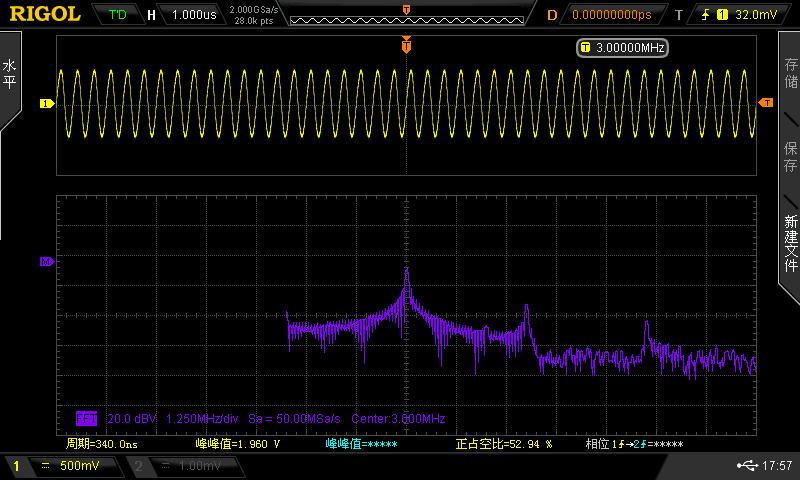Screen dimensions: 800x480
Task: Click the yellow channel 1 ground marker
Action: click(46, 104)
